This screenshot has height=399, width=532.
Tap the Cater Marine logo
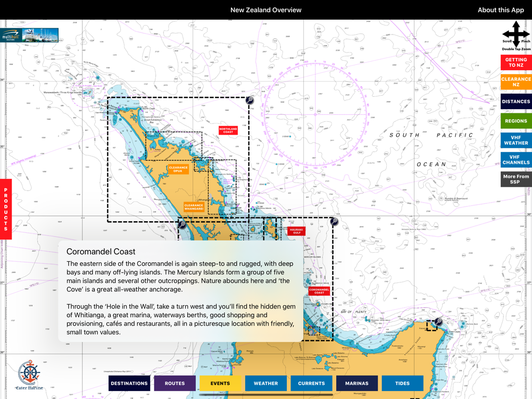tap(29, 375)
